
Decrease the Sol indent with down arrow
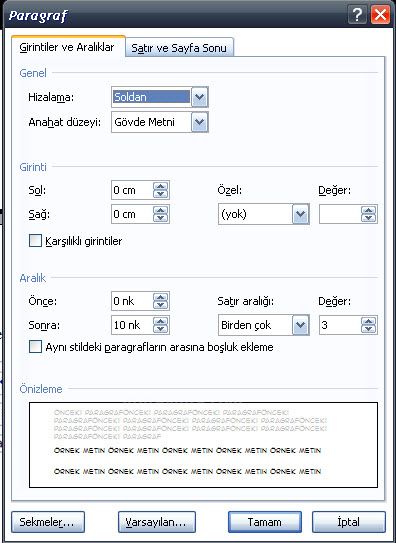coord(160,194)
